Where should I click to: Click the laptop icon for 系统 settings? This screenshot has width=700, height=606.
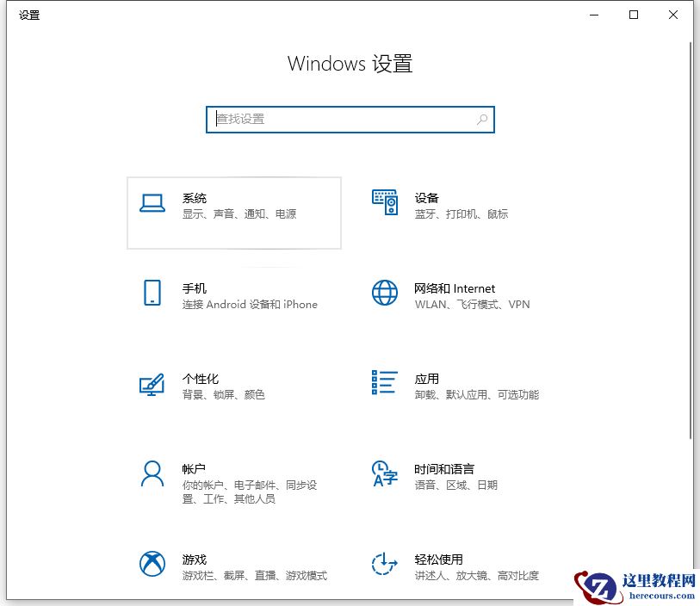[152, 203]
